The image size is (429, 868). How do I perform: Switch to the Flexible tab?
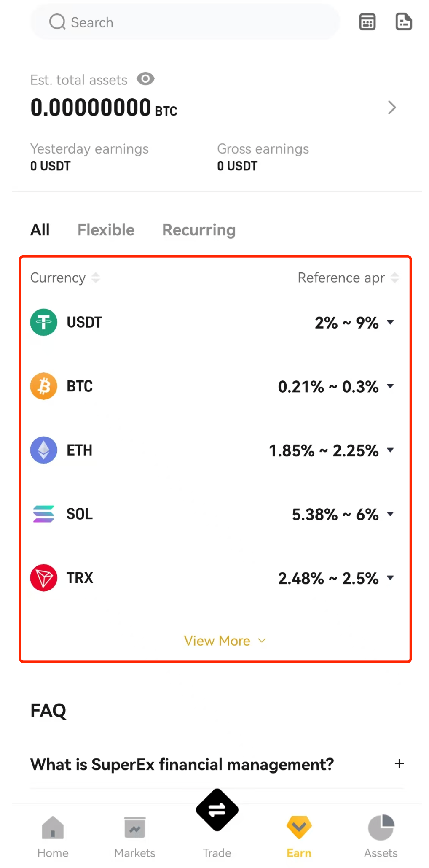tap(106, 230)
